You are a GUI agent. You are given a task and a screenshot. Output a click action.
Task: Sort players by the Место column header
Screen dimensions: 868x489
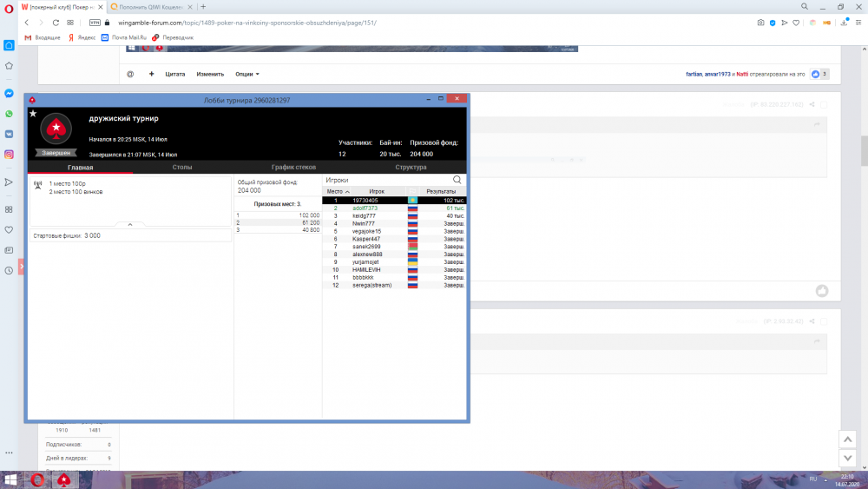point(338,191)
